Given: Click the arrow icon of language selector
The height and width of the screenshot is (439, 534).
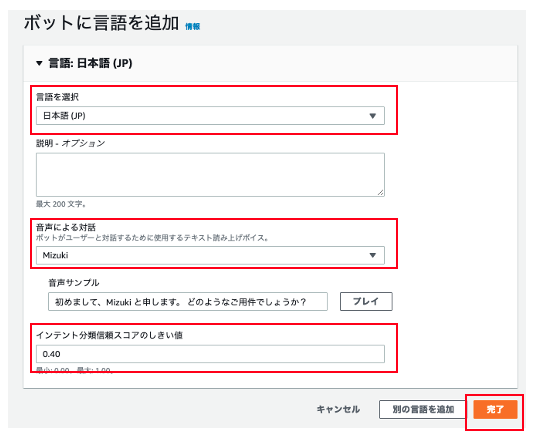Looking at the screenshot, I should coord(373,116).
